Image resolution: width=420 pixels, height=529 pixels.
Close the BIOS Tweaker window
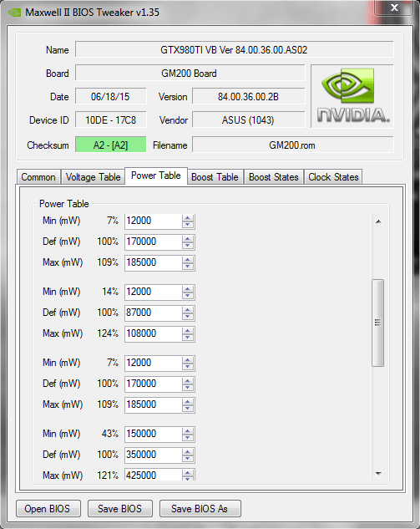394,8
